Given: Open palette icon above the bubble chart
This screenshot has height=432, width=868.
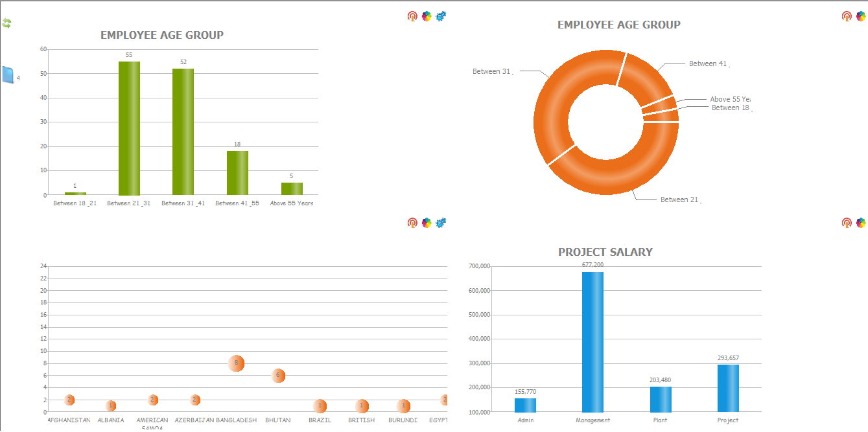Looking at the screenshot, I should [426, 222].
